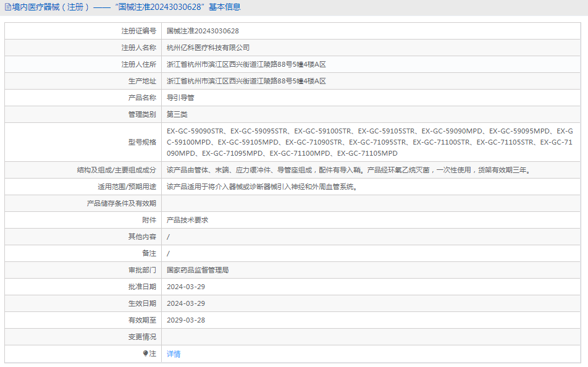Click the header title 境内医疗器械（注册）基本信息
This screenshot has height=367, width=588.
pos(126,7)
